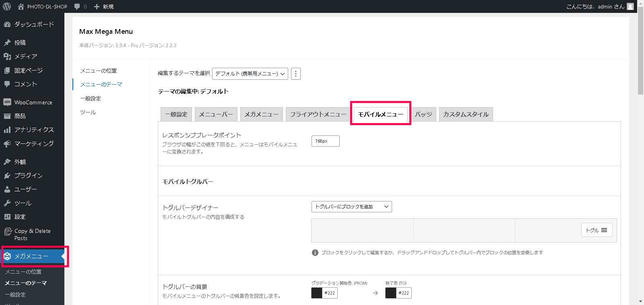
Task: Open the three-dot theme options menu
Action: pos(296,74)
